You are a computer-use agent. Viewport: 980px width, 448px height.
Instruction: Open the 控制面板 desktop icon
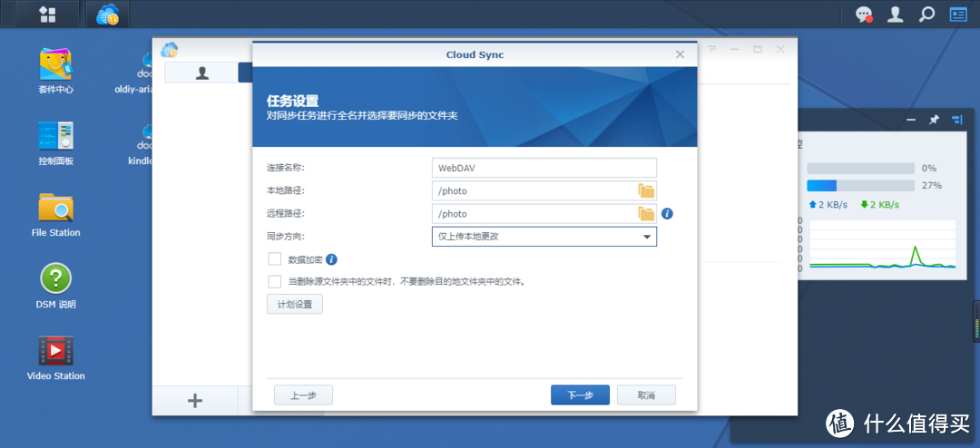(x=55, y=143)
